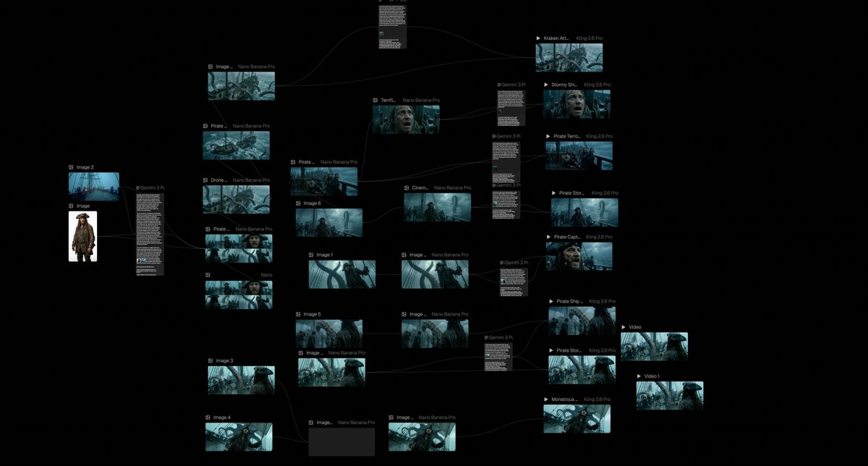Screen dimensions: 868x466
Task: Select the empty gray placeholder image node
Action: (x=342, y=441)
